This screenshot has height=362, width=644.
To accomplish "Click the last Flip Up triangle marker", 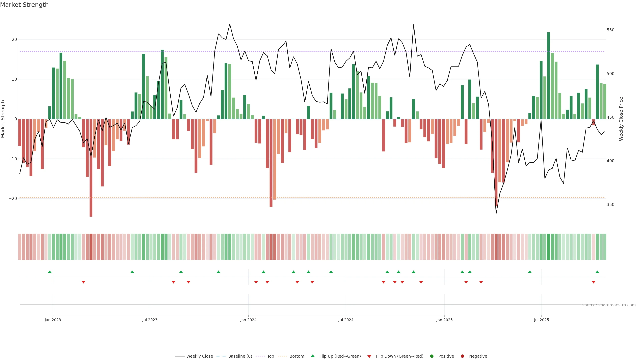I will (597, 272).
